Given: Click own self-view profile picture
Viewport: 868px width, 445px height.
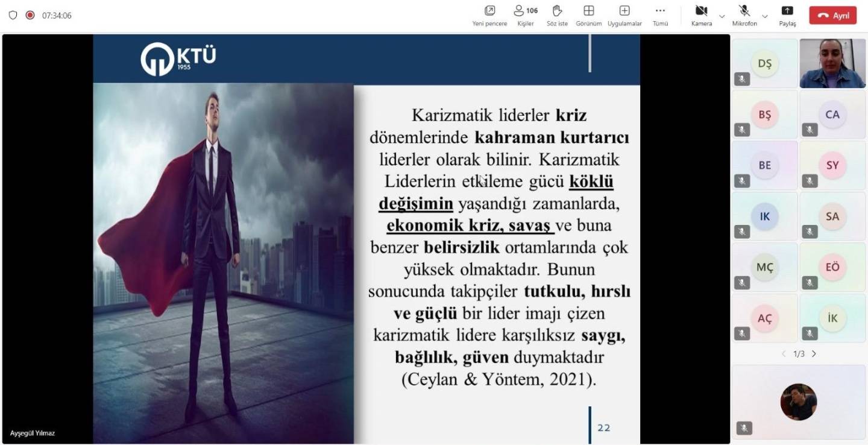Looking at the screenshot, I should (x=799, y=402).
